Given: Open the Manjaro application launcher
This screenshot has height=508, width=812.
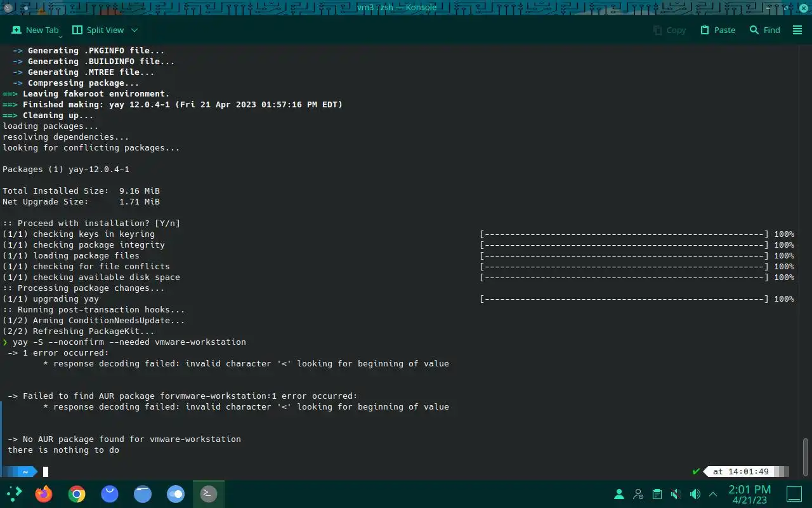Looking at the screenshot, I should (x=14, y=493).
